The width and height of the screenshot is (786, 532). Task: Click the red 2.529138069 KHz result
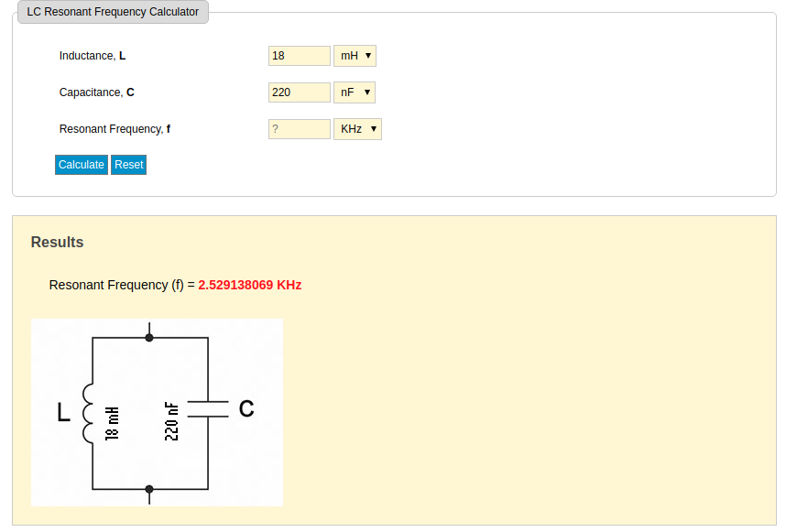click(250, 285)
